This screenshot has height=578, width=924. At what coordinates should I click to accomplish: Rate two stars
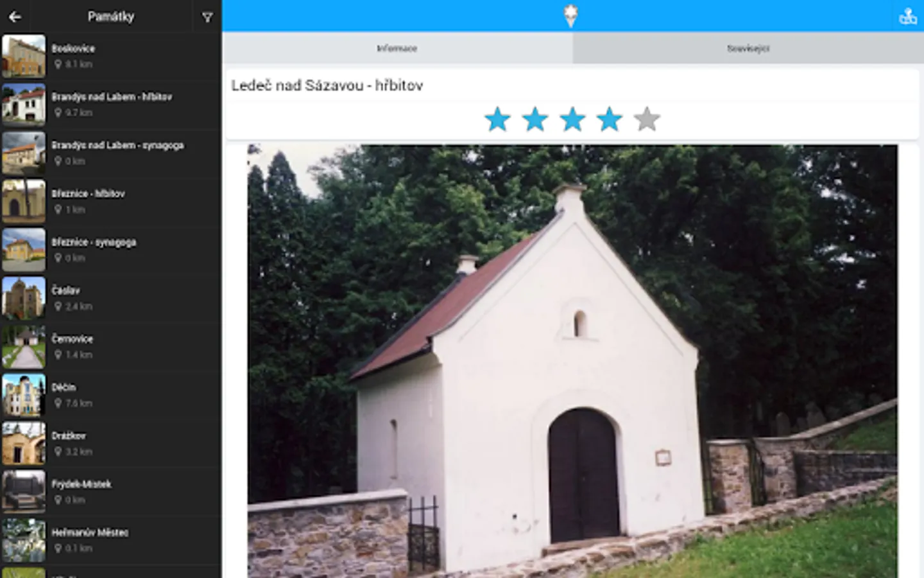[535, 119]
